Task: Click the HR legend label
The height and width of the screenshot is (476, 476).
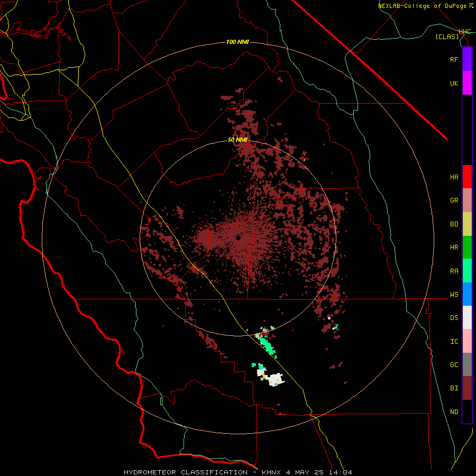Action: pyautogui.click(x=454, y=248)
